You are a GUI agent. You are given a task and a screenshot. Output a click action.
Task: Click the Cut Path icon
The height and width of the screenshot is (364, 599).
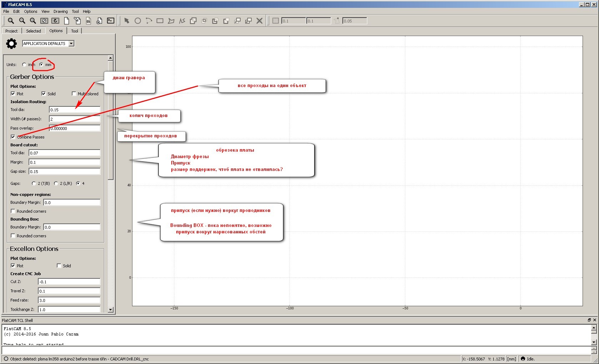(226, 21)
